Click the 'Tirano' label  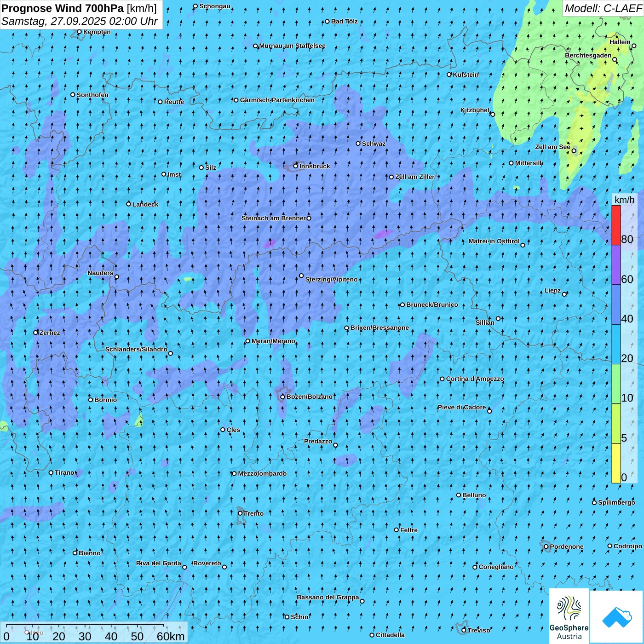[64, 472]
